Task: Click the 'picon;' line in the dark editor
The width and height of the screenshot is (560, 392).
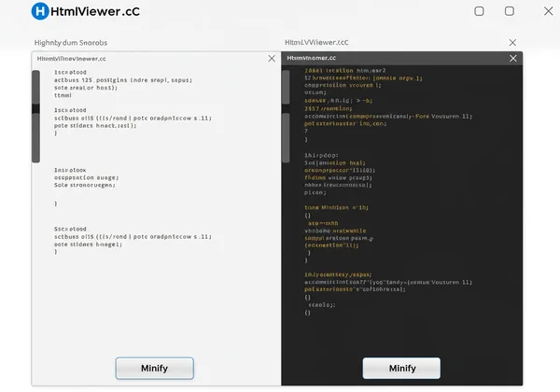Action: click(315, 192)
